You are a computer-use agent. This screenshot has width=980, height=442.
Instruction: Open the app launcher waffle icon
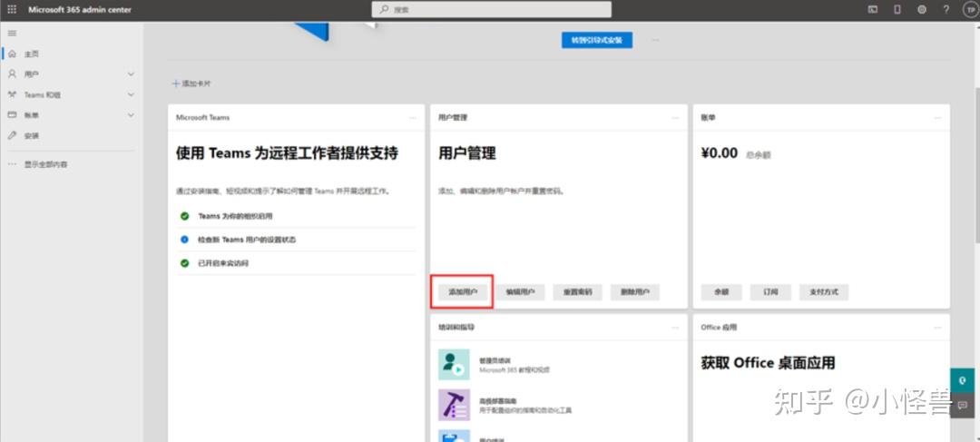coord(12,9)
